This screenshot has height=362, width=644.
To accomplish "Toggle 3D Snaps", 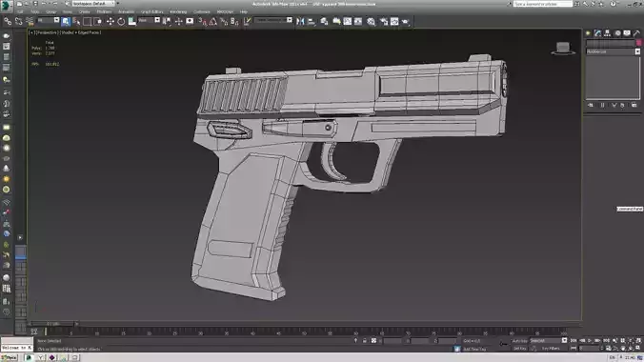I will [203, 21].
